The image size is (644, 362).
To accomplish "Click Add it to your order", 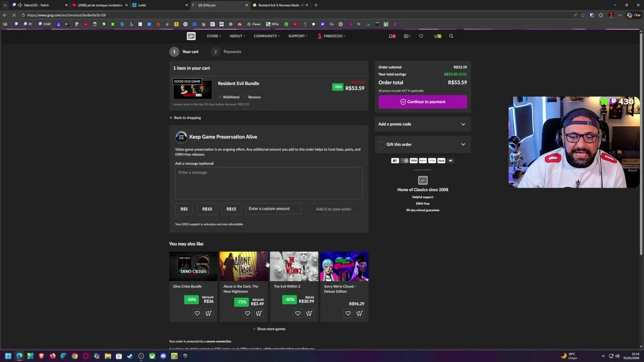I will pos(334,209).
